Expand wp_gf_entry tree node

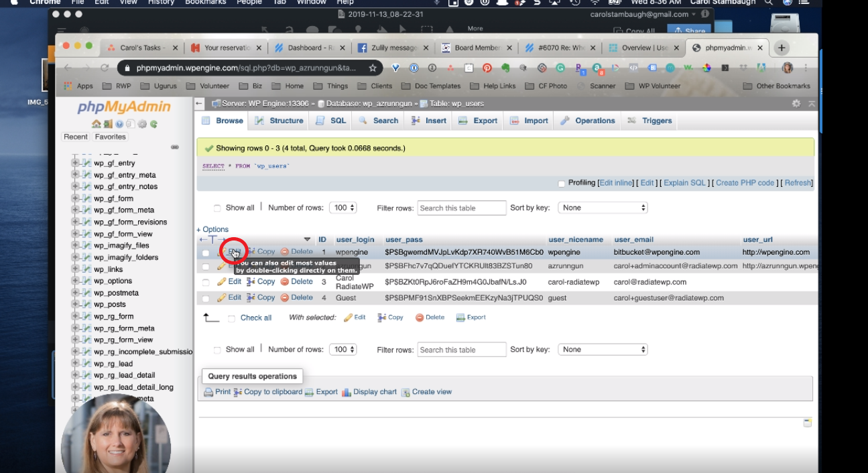(x=76, y=163)
